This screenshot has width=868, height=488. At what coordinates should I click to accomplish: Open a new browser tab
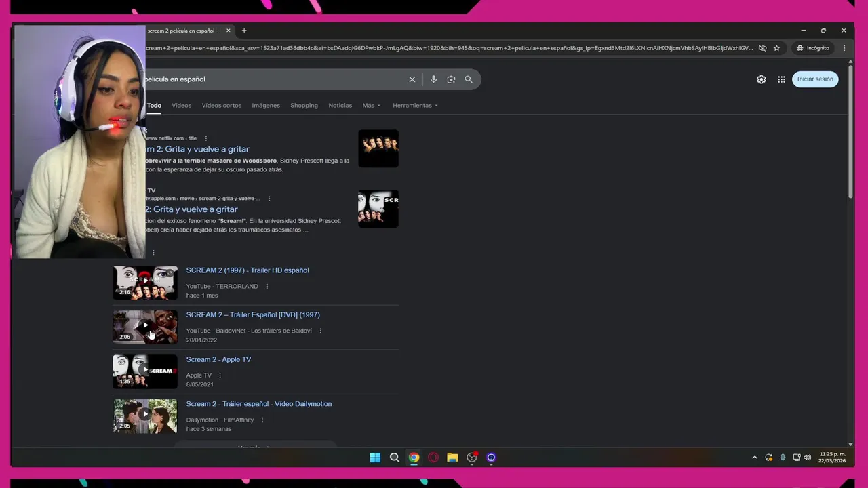coord(244,30)
